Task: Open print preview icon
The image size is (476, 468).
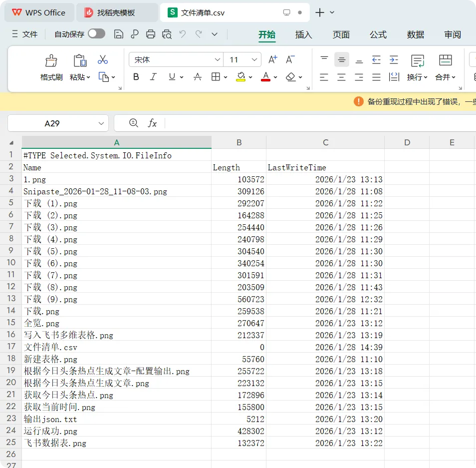Action: click(167, 34)
